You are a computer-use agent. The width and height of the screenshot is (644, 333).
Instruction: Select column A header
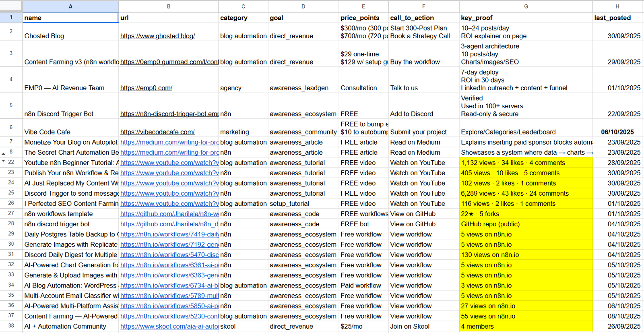(x=70, y=6)
